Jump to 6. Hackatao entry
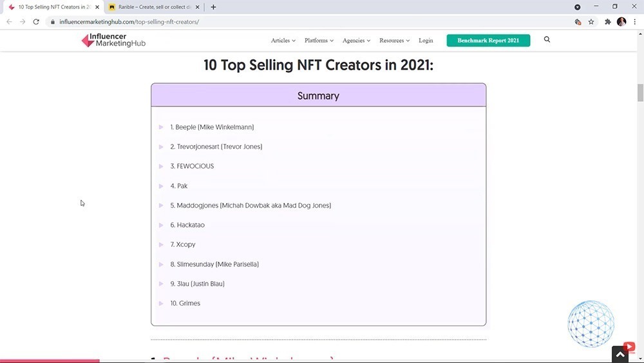 click(187, 225)
